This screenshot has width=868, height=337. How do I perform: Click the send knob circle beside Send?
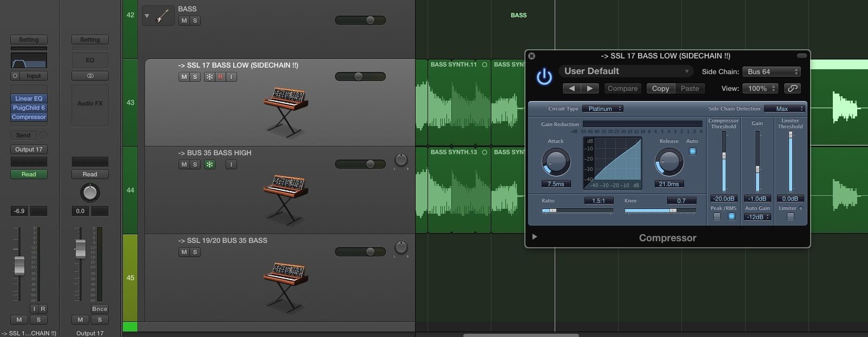(x=43, y=135)
